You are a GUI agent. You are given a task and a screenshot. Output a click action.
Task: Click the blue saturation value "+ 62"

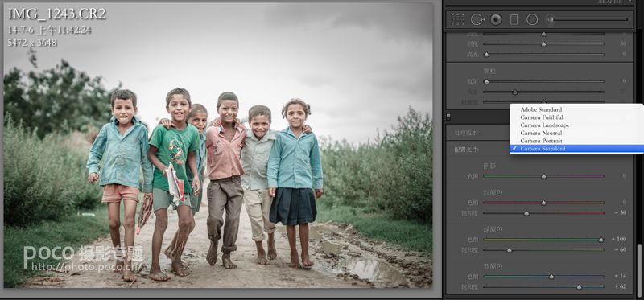620,286
